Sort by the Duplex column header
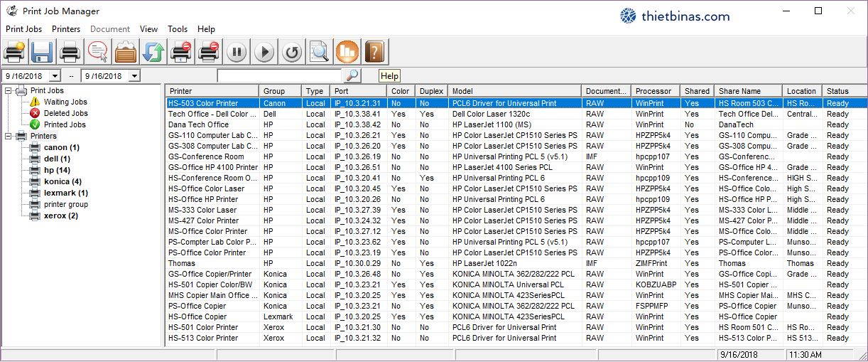868x362 pixels. coord(433,91)
